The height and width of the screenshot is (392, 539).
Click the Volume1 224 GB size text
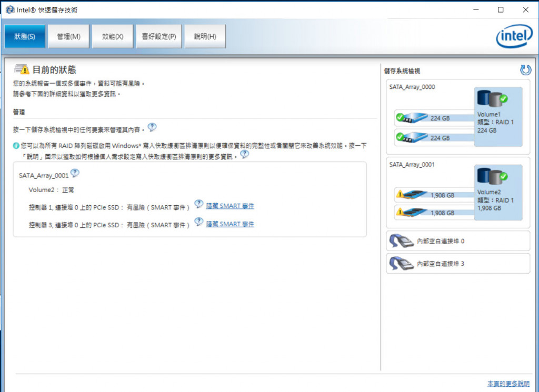487,130
